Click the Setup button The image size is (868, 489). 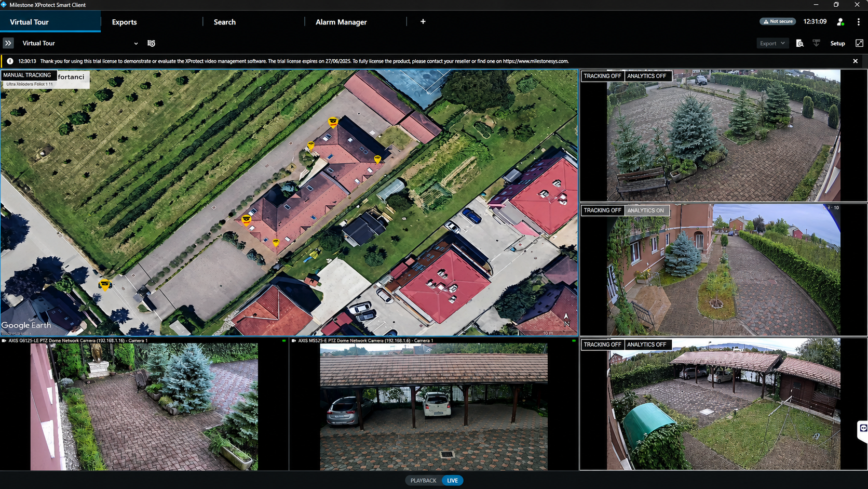837,43
